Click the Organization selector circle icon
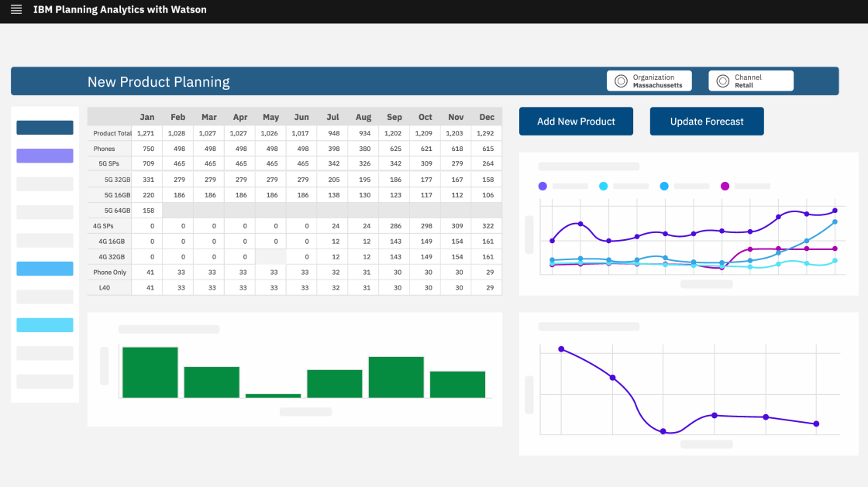Viewport: 868px width, 487px height. tap(621, 81)
